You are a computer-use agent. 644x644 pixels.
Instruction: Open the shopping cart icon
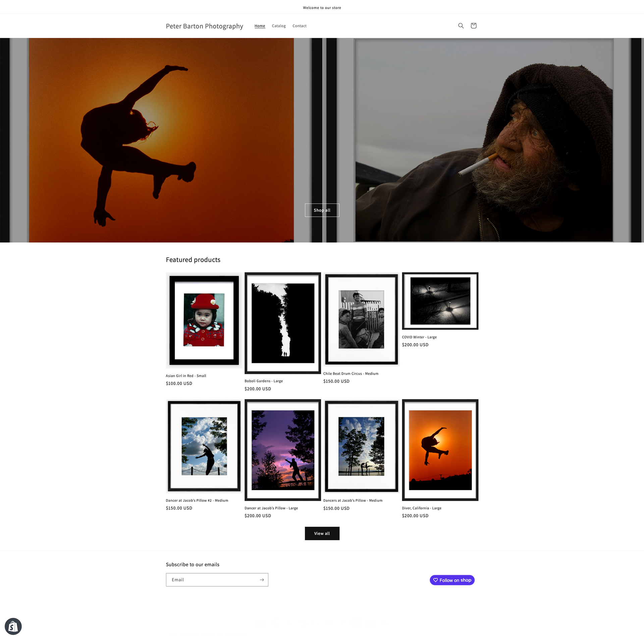[473, 26]
